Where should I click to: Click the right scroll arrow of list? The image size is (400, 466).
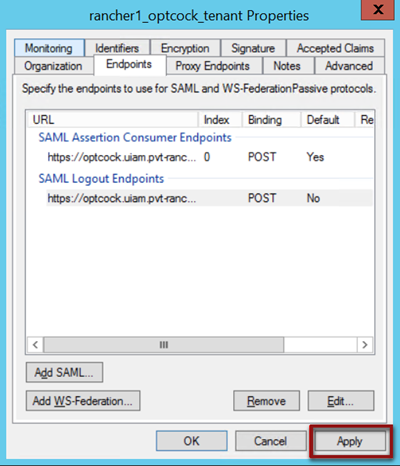click(x=365, y=344)
